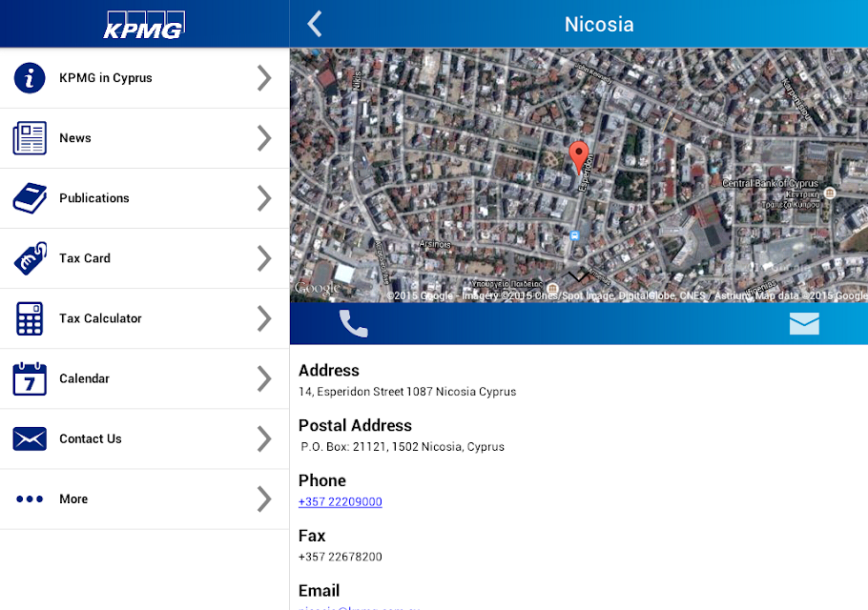Expand the News row chevron
868x610 pixels.
pos(264,137)
